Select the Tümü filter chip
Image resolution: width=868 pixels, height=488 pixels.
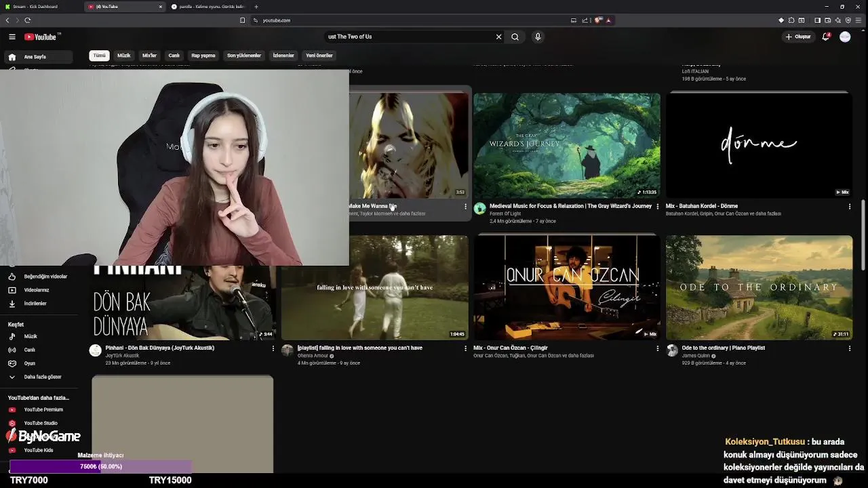(x=99, y=56)
